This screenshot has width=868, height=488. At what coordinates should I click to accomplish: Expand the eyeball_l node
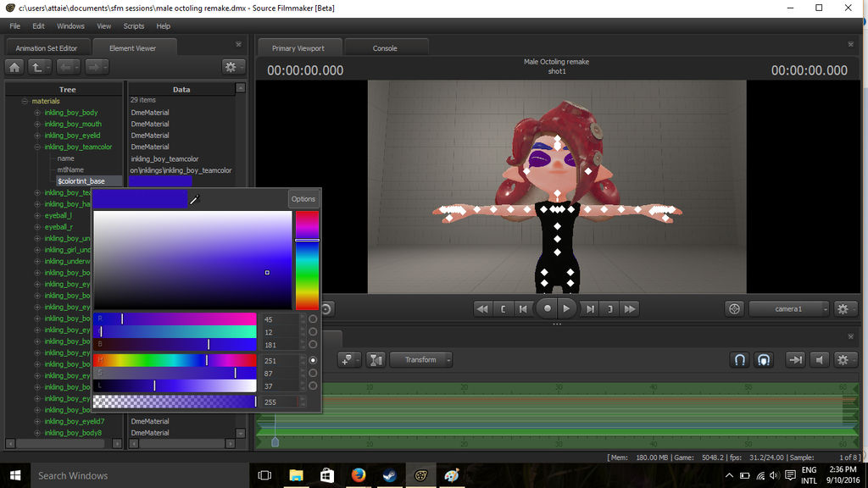click(x=37, y=216)
